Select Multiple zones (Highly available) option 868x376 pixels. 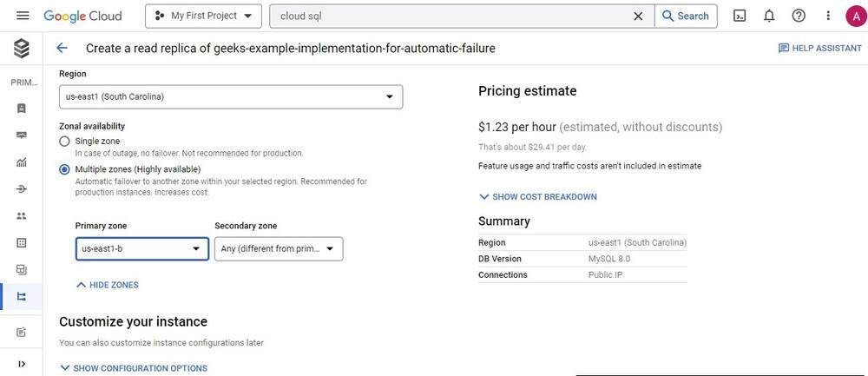[64, 168]
